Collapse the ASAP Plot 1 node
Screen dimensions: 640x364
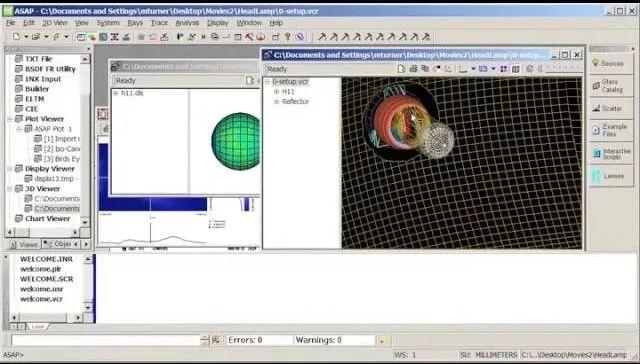(x=19, y=129)
